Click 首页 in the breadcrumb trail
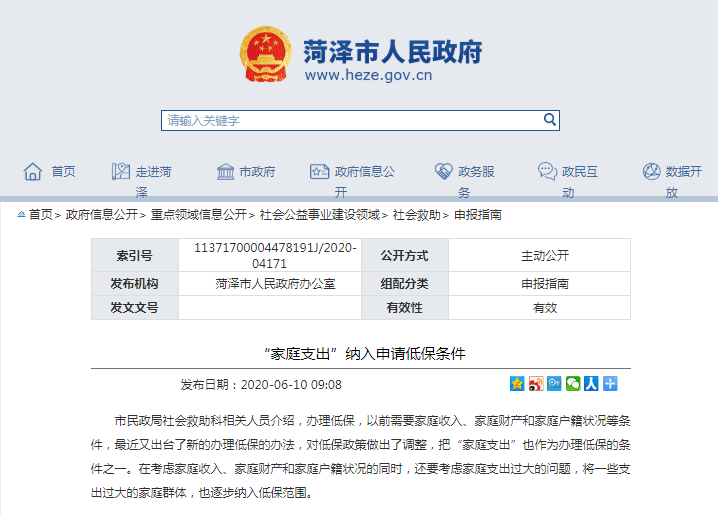 coord(40,214)
